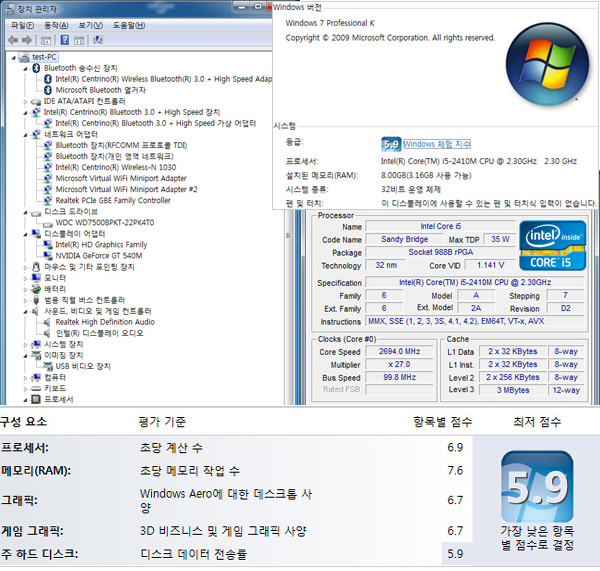Click the 프로세서 processor chip icon

36,400
